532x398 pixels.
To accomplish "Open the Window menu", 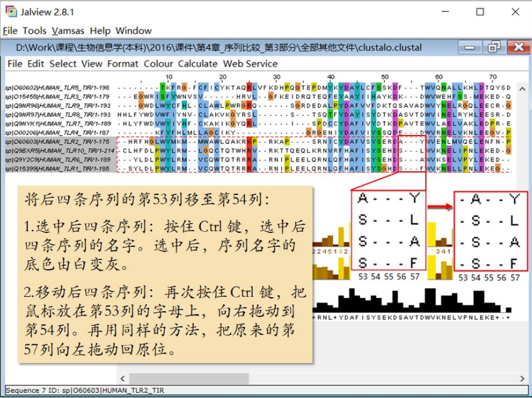I will 133,31.
